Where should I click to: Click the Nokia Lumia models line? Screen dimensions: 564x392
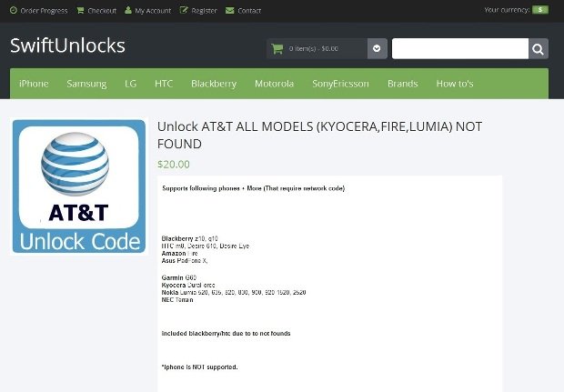[234, 292]
